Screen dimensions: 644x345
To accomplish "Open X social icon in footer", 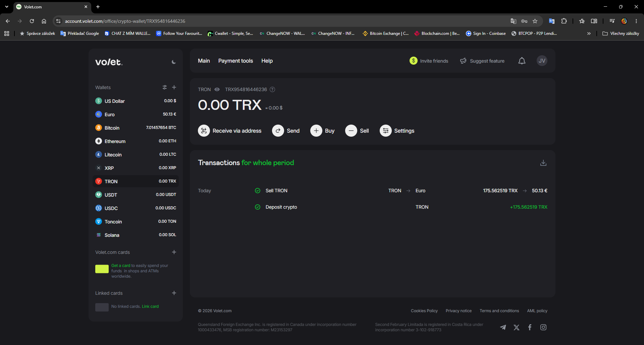I will [517, 327].
